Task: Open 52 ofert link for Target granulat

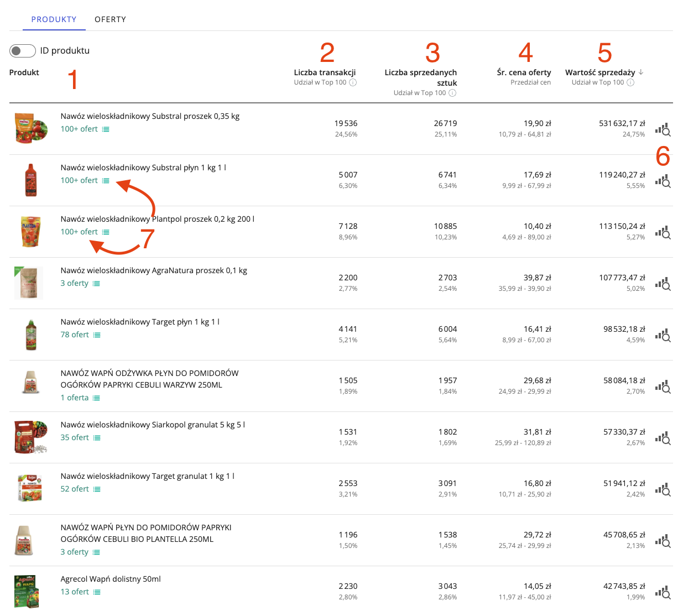Action: [75, 489]
